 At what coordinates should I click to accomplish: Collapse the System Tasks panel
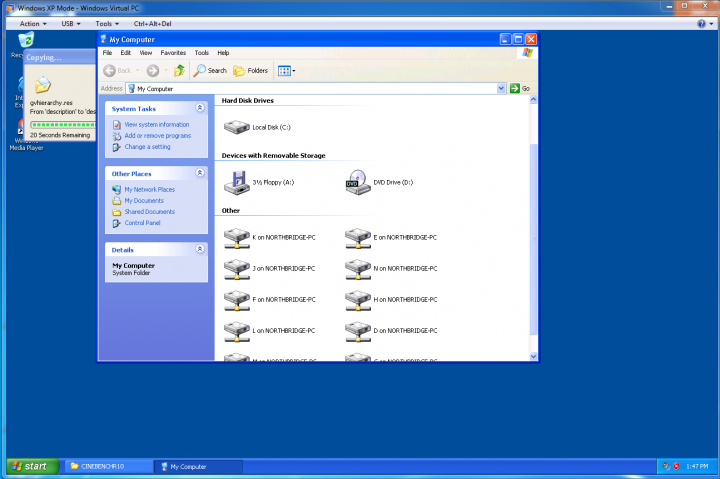[x=200, y=107]
